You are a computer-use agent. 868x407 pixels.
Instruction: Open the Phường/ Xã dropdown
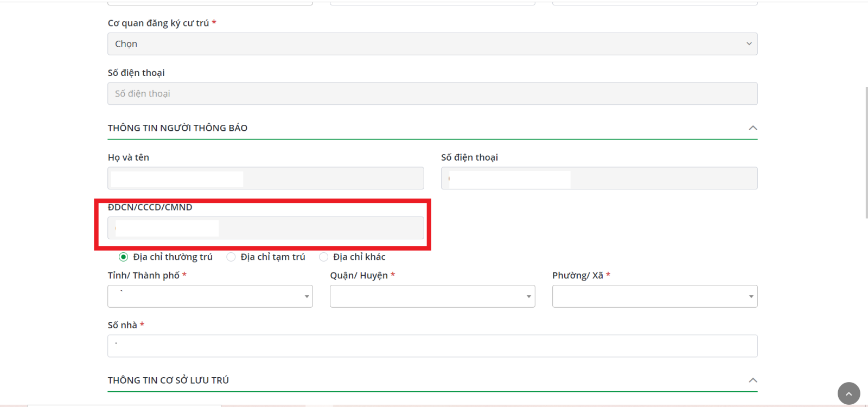click(655, 296)
